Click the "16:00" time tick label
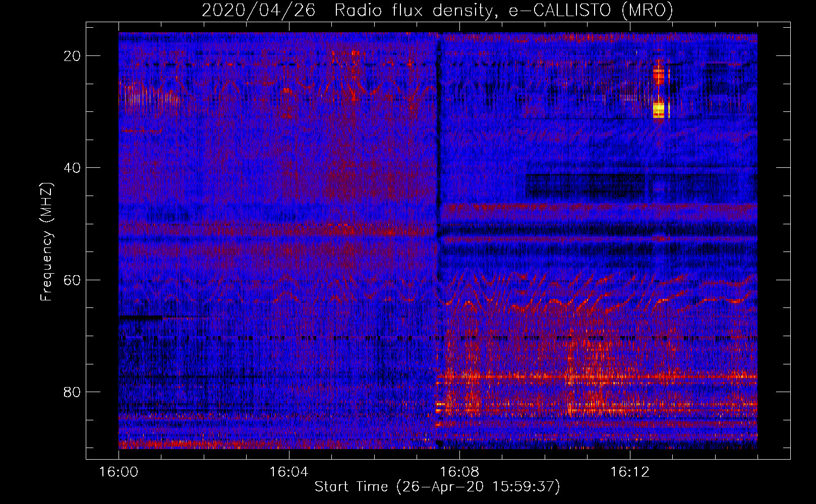This screenshot has width=816, height=504. 119,472
